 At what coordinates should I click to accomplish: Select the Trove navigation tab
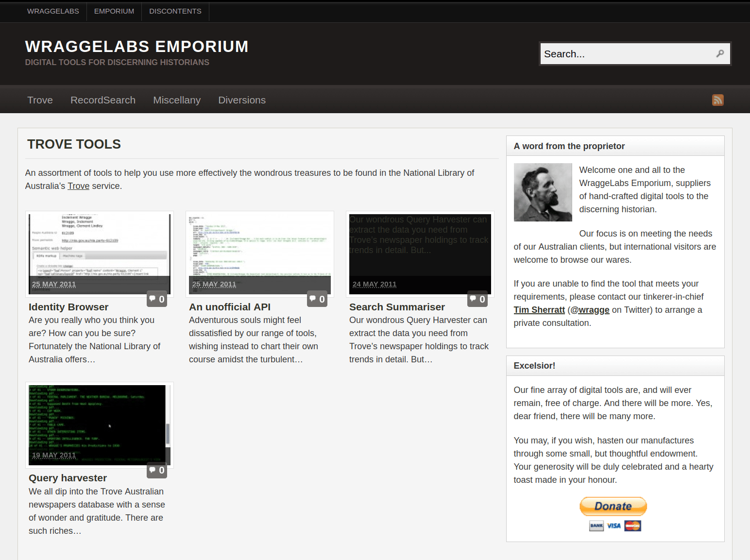click(40, 100)
